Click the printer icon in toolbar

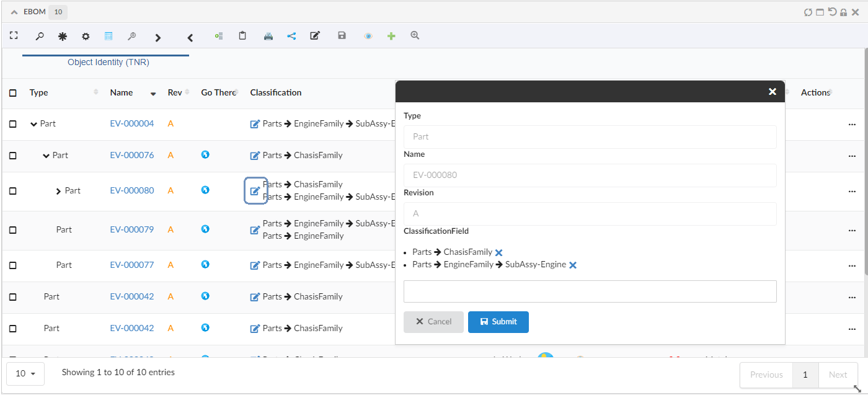pyautogui.click(x=268, y=37)
